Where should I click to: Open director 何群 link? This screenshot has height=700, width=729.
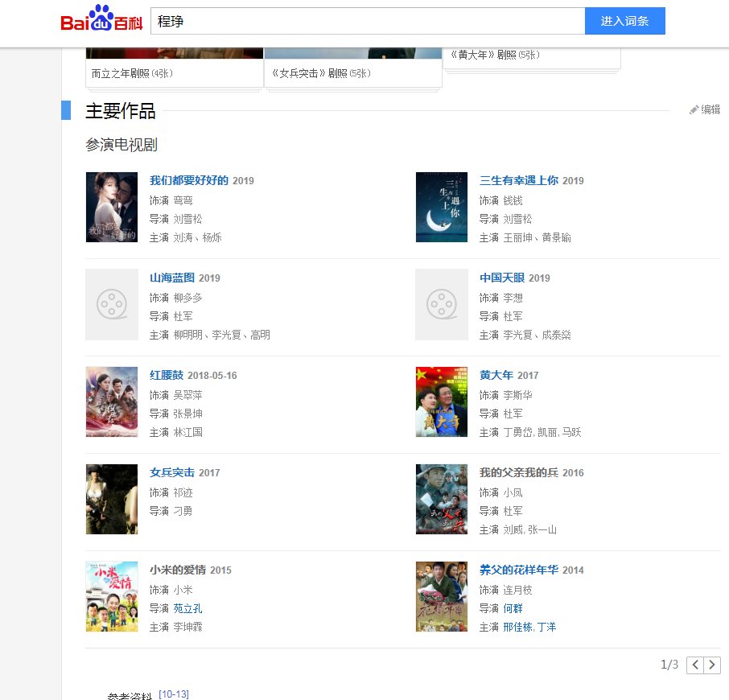pos(513,608)
